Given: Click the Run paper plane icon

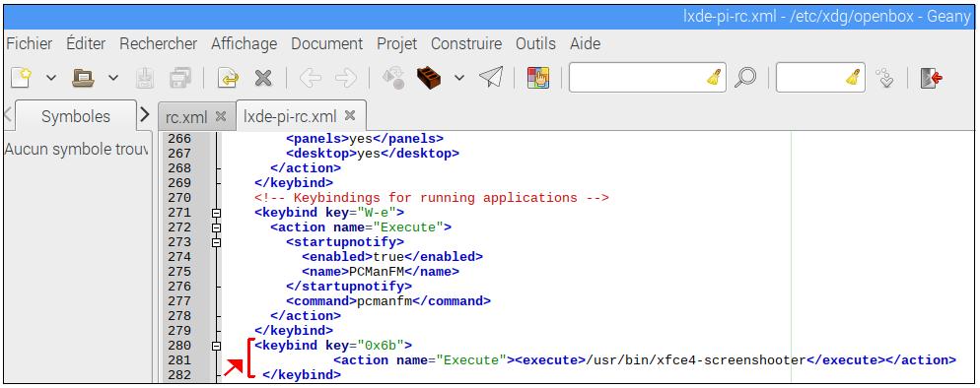Looking at the screenshot, I should (491, 78).
